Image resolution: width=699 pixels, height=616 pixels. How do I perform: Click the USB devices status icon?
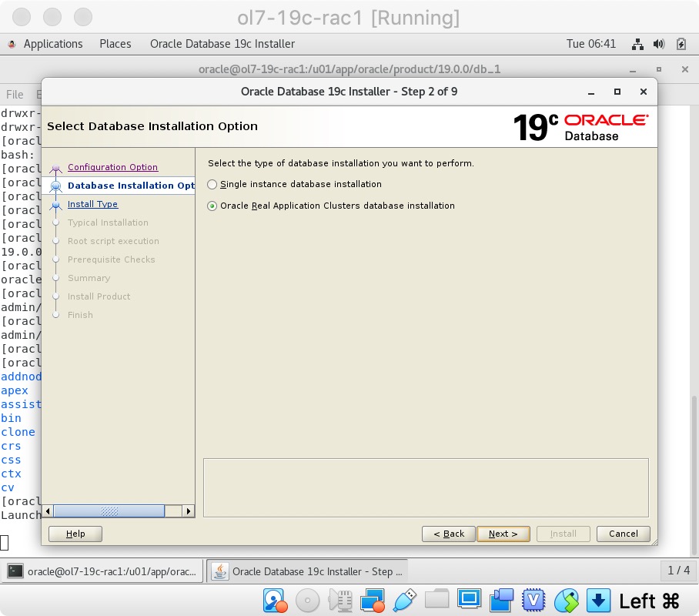[404, 600]
